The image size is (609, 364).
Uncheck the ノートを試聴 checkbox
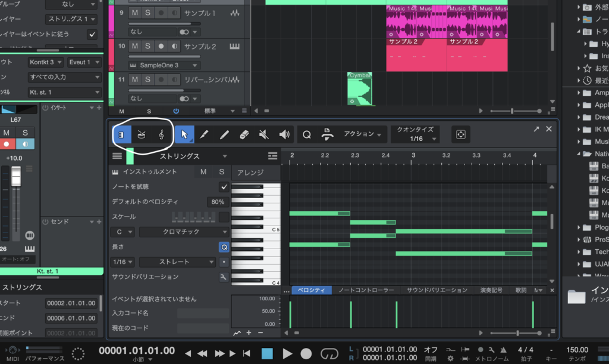[224, 187]
